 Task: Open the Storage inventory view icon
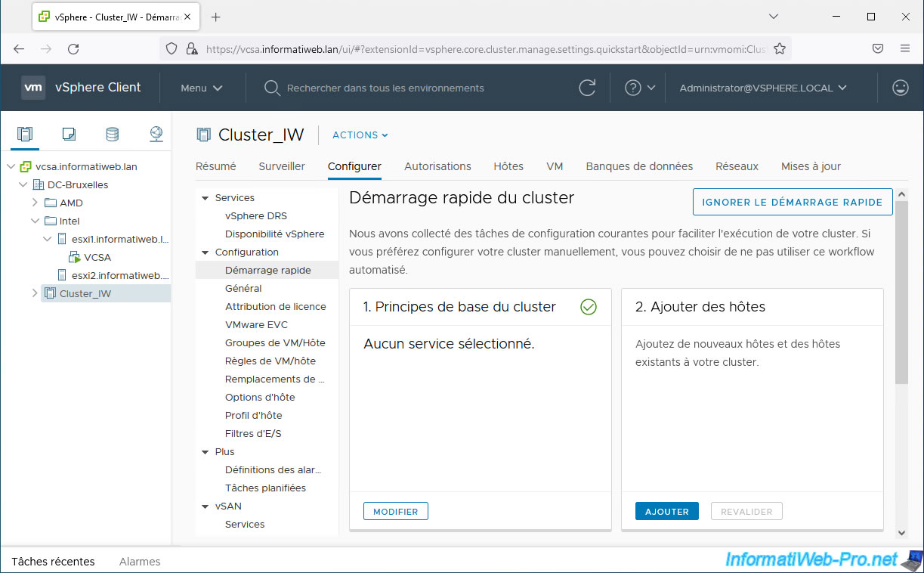[112, 135]
